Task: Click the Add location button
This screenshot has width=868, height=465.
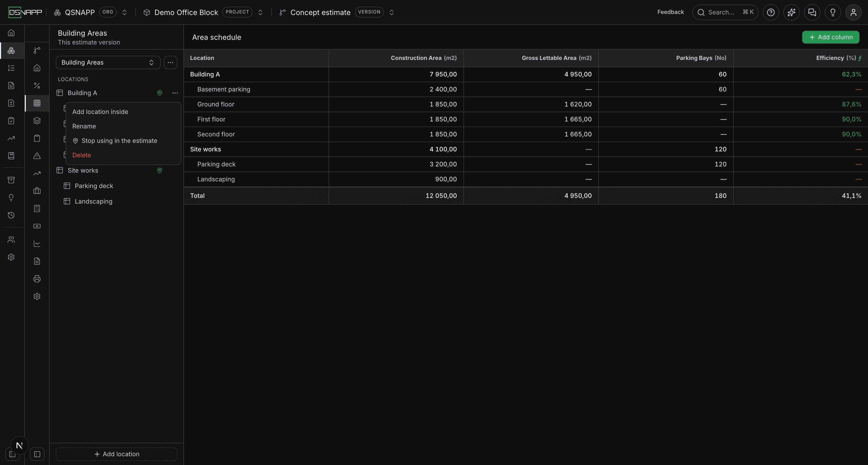Action: 116,454
